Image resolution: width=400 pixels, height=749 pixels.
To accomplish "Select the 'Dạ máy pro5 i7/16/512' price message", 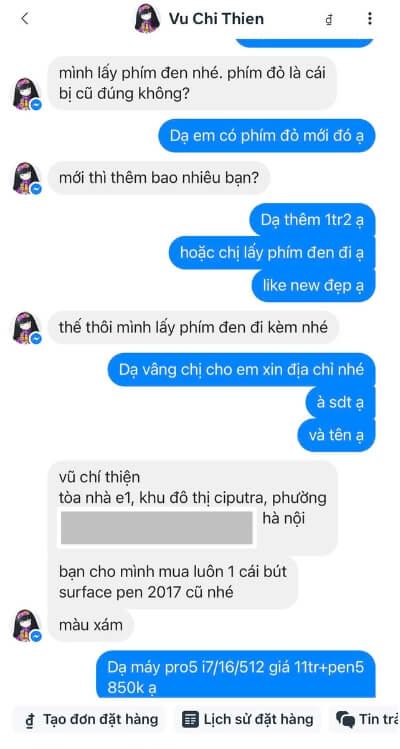I will pos(236,676).
